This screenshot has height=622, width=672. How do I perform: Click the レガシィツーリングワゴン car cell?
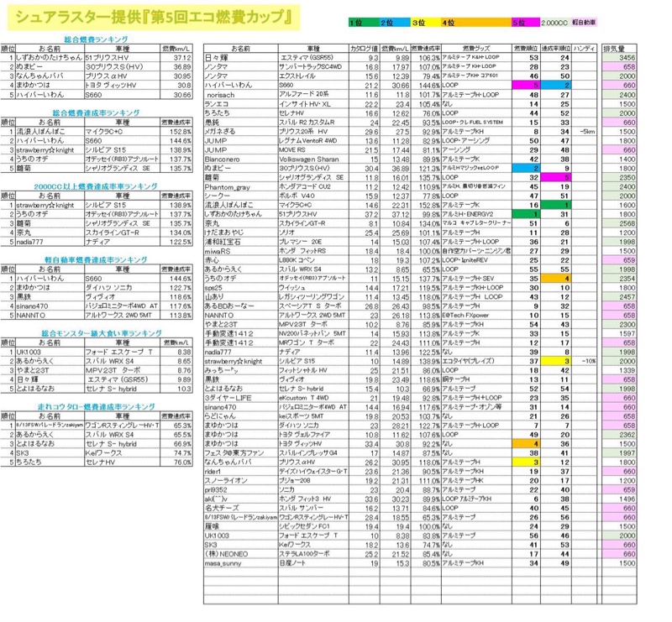313,297
